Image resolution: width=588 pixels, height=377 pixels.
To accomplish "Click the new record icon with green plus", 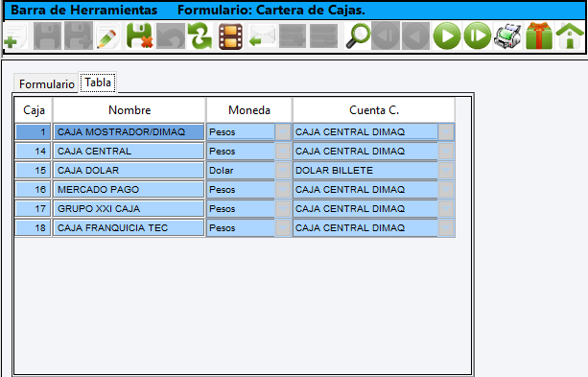I will (x=15, y=36).
